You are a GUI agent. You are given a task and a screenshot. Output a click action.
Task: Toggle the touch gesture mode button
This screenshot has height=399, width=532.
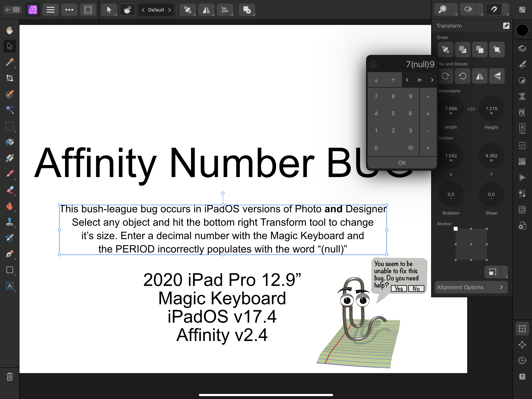pyautogui.click(x=128, y=10)
